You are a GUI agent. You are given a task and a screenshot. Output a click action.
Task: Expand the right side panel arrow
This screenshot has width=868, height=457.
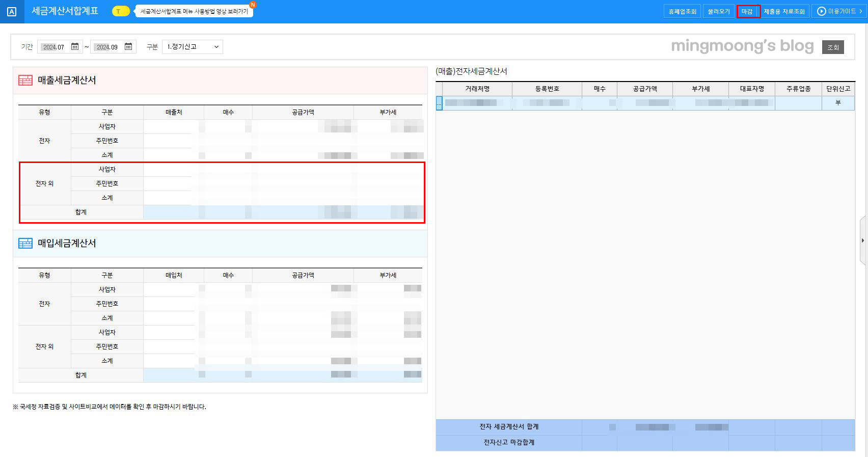click(x=863, y=240)
